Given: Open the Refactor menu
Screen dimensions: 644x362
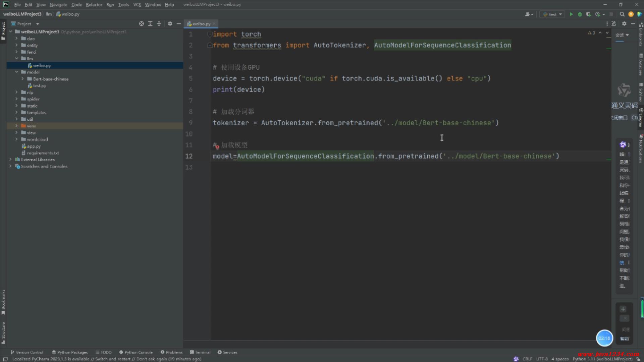Looking at the screenshot, I should (94, 5).
